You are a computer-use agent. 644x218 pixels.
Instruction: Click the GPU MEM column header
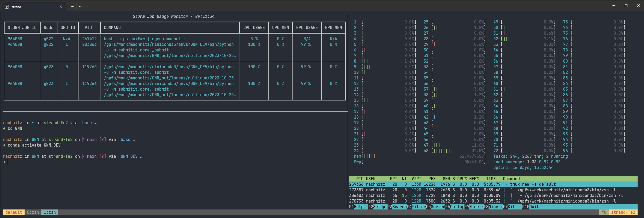click(x=333, y=28)
